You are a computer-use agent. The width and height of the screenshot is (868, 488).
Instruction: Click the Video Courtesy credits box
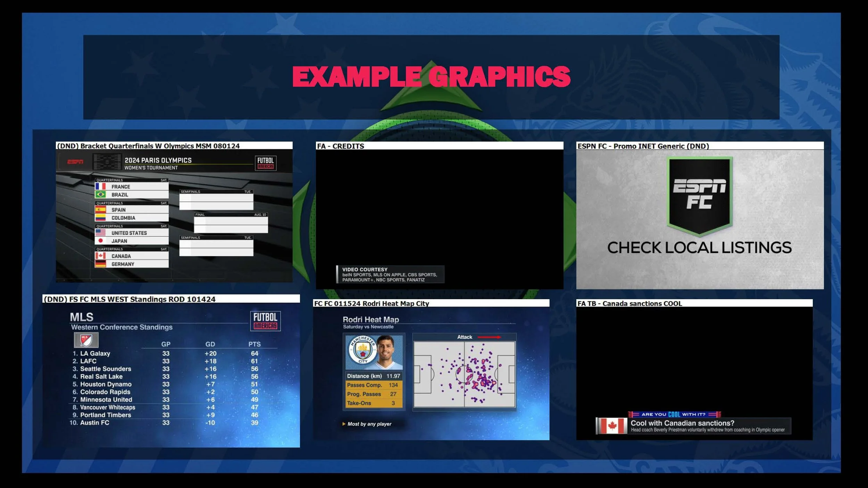(x=390, y=275)
